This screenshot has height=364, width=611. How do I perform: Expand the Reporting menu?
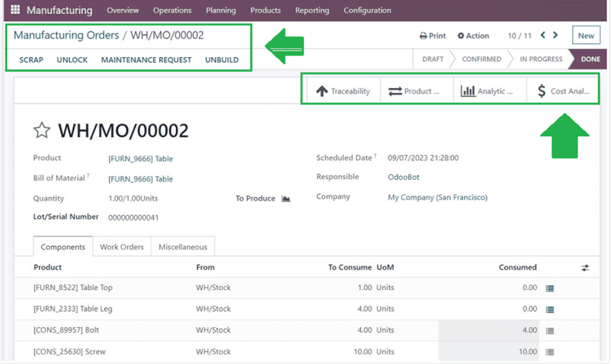point(312,10)
